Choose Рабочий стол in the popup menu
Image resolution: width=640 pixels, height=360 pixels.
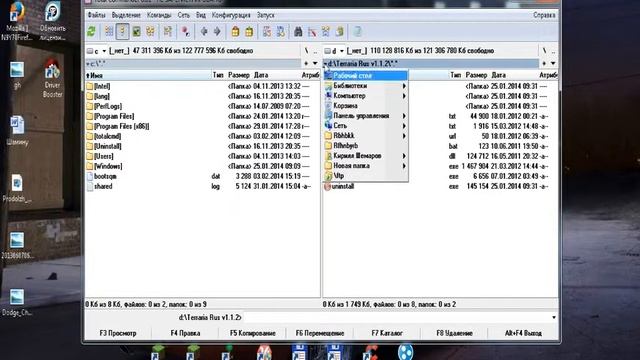click(366, 76)
